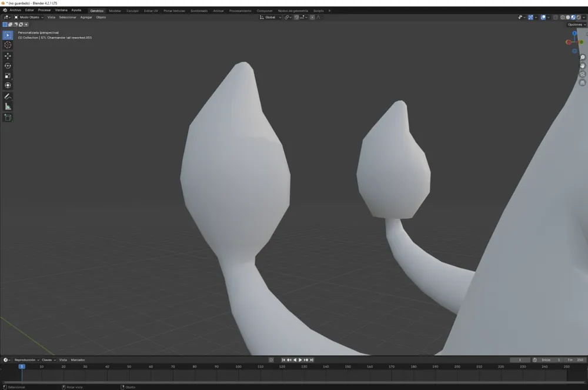The height and width of the screenshot is (390, 588).
Task: Open the Marcador menu in timeline
Action: pos(78,359)
